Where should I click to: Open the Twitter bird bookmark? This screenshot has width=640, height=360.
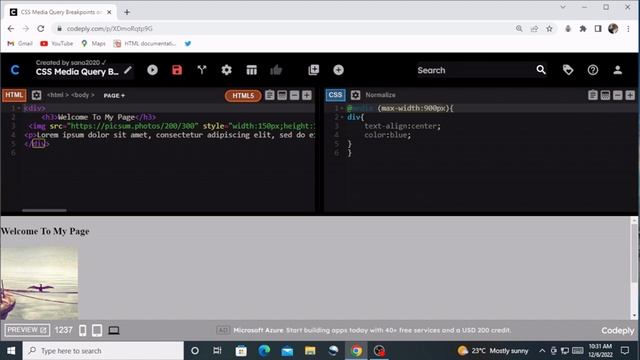tap(188, 43)
